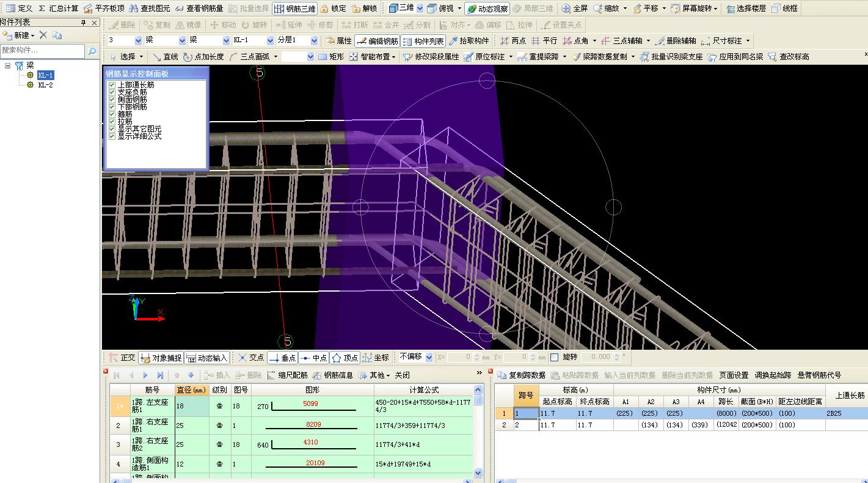The height and width of the screenshot is (483, 868).
Task: Click 页面设置 page setup button
Action: pyautogui.click(x=733, y=375)
